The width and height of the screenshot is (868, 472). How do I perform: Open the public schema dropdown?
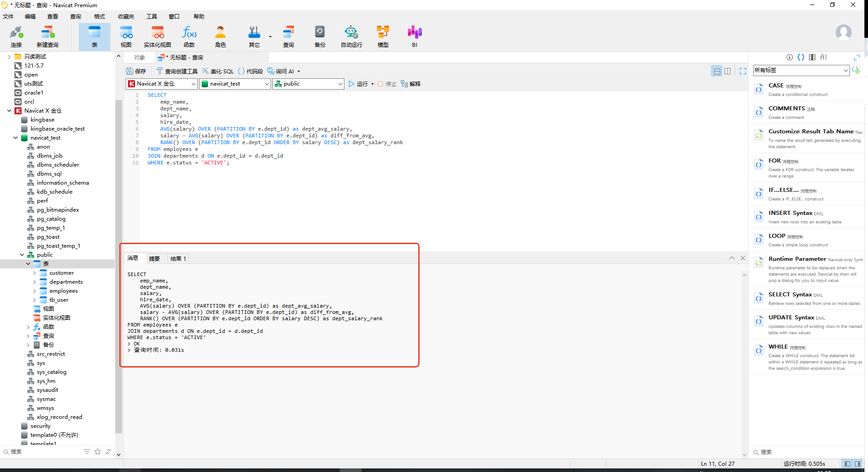[x=308, y=84]
